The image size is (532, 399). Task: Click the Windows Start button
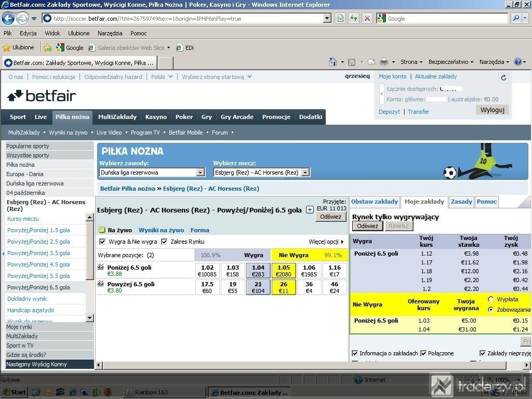[14, 392]
